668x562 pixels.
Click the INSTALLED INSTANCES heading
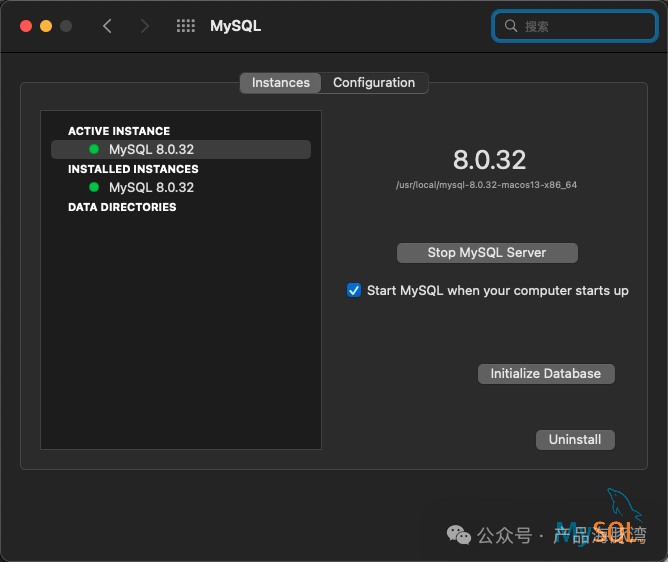pyautogui.click(x=133, y=169)
